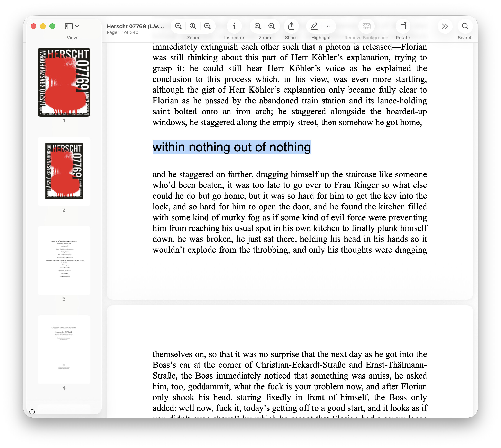Image resolution: width=501 pixels, height=448 pixels.
Task: Open the Inspector info panel
Action: click(x=234, y=26)
